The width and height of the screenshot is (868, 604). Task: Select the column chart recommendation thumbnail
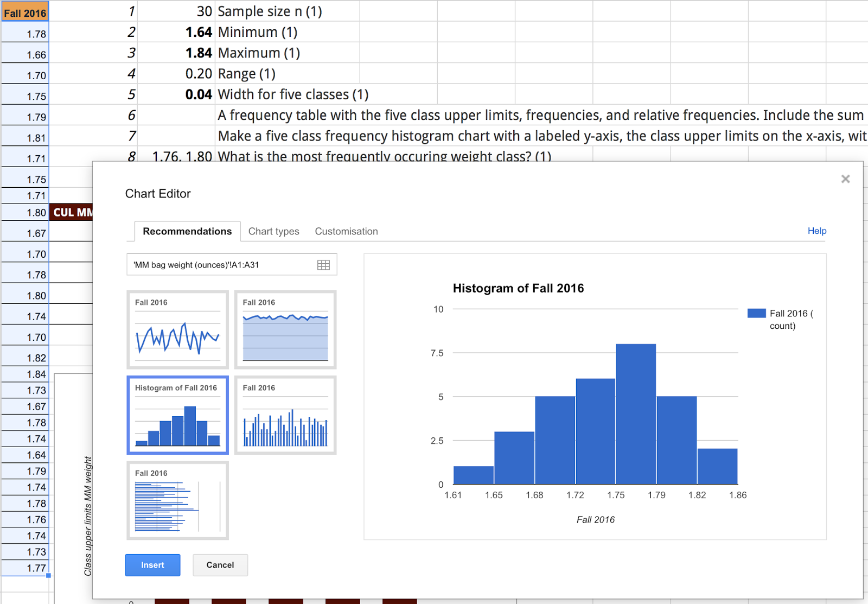(285, 415)
